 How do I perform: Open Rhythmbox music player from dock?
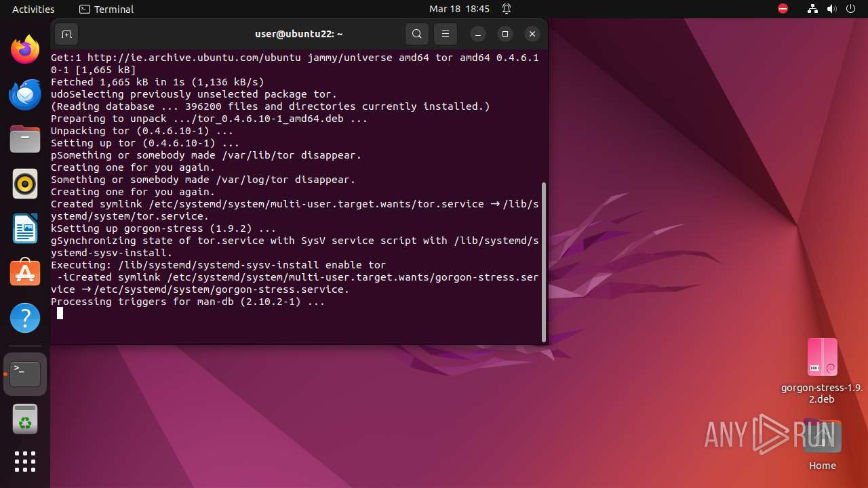(25, 184)
